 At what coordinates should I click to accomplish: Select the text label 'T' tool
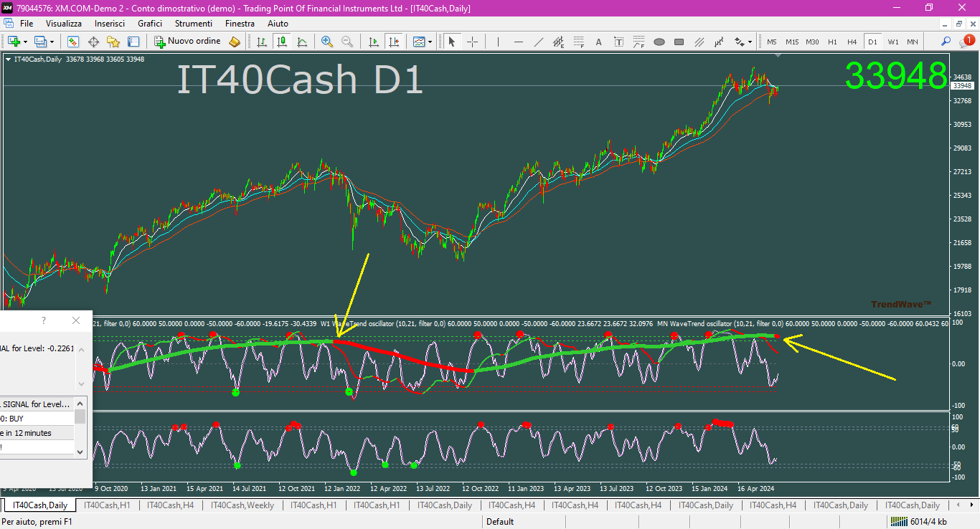pos(618,42)
